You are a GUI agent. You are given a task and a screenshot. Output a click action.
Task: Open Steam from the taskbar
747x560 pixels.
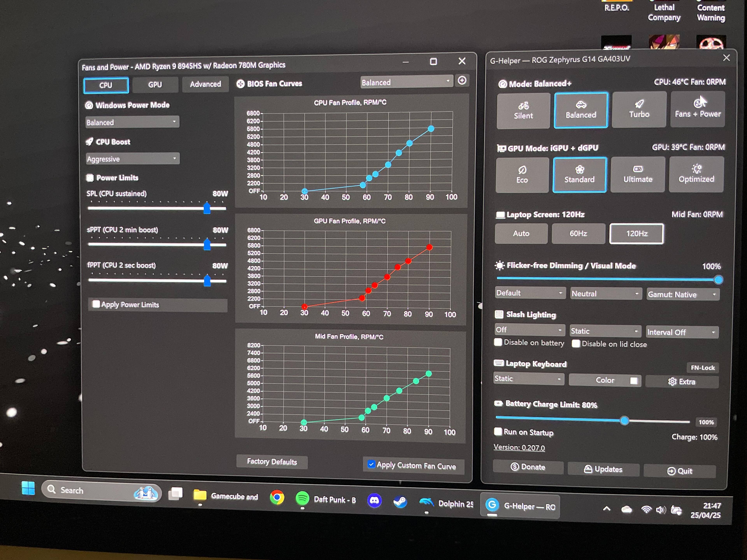click(400, 501)
